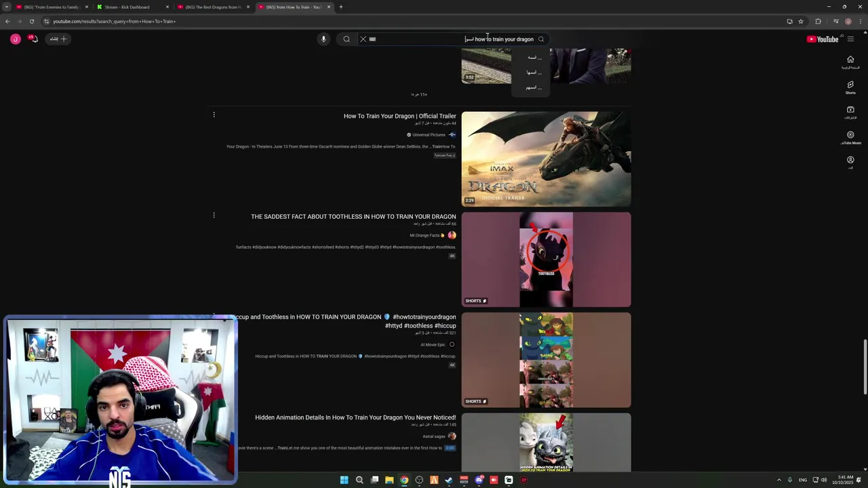Image resolution: width=868 pixels, height=488 pixels.
Task: Visit the AI Movie Epic channel
Action: (433, 344)
